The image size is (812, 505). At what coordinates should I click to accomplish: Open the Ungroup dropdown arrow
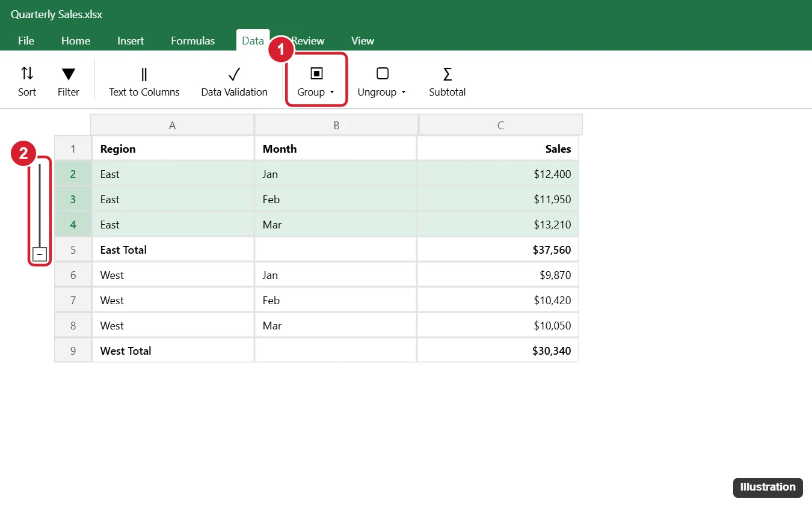(x=404, y=93)
